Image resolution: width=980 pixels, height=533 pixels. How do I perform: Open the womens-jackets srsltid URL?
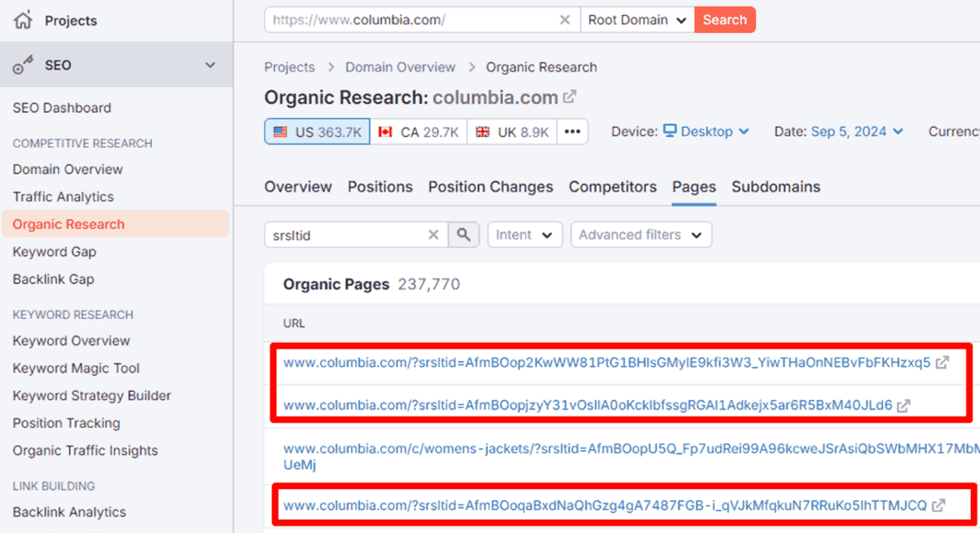(x=631, y=456)
